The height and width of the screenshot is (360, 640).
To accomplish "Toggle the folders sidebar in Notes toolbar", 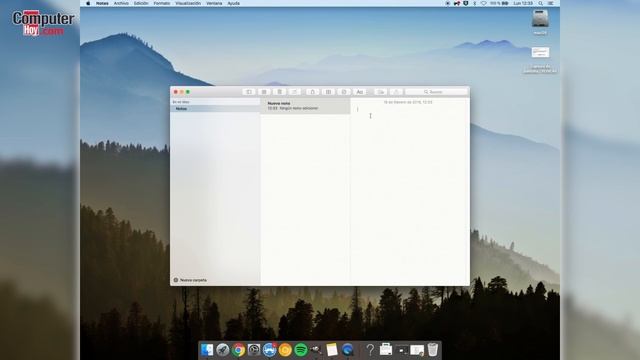I will coord(249,92).
